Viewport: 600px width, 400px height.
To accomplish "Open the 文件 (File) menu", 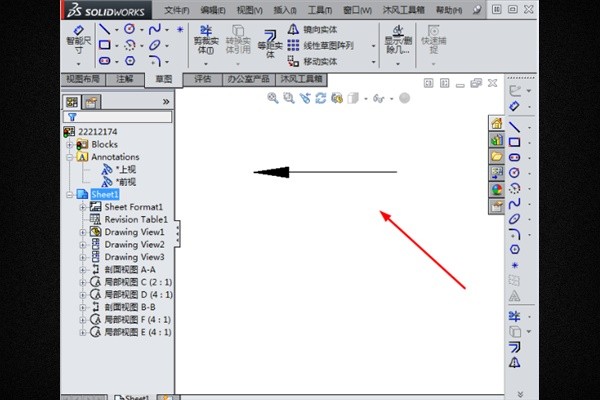I will (x=176, y=10).
